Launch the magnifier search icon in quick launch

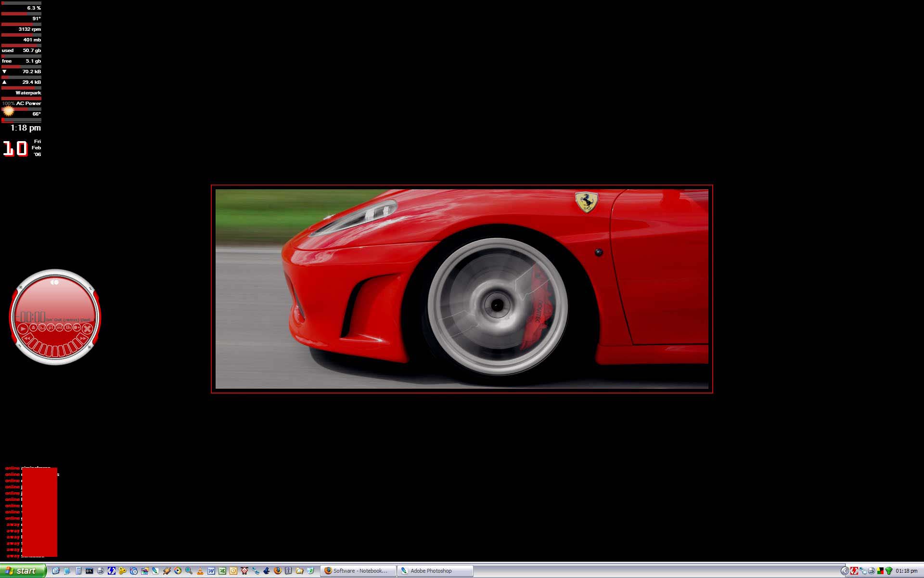pyautogui.click(x=189, y=571)
